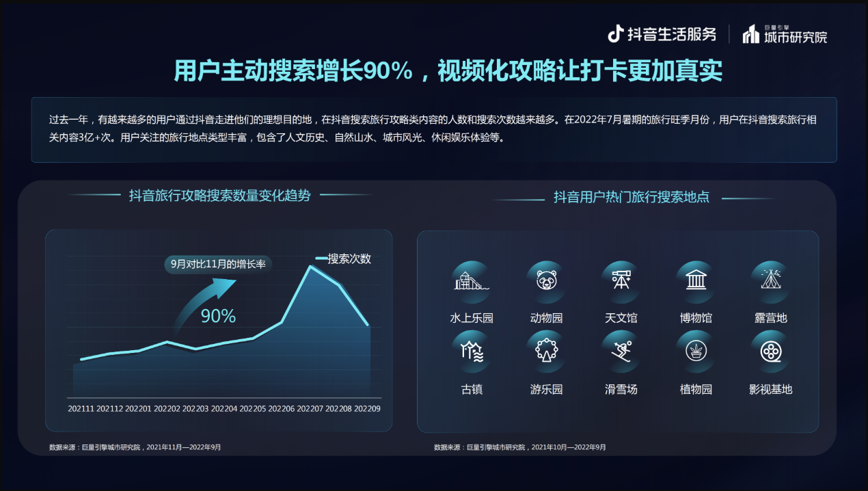Select the panda icon for 动物园
This screenshot has width=868, height=491.
pos(546,280)
